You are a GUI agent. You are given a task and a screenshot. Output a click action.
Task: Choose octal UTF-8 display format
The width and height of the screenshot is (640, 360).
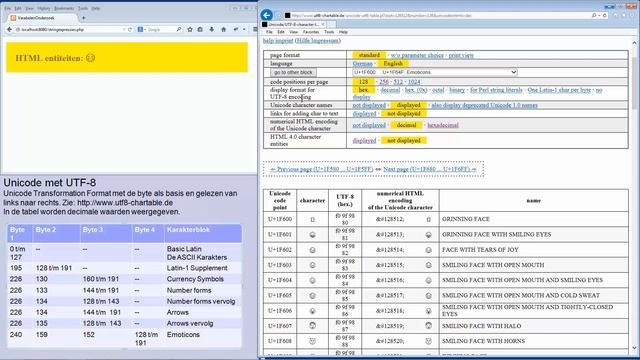pos(438,90)
